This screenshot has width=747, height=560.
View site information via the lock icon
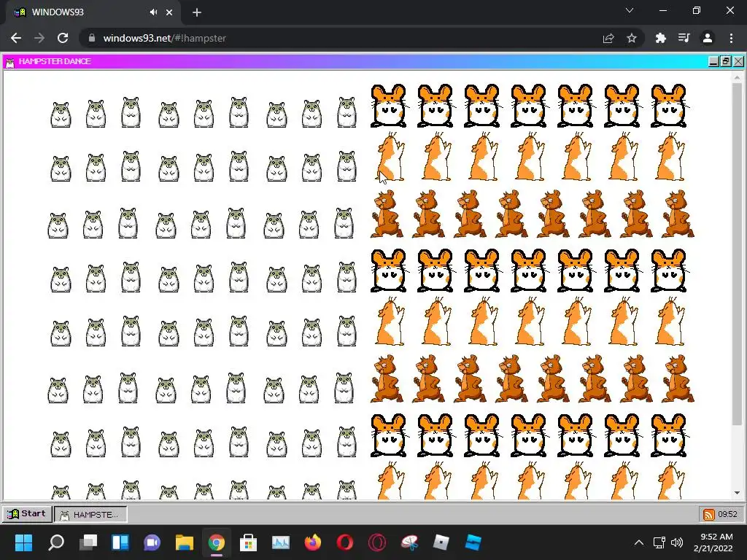click(92, 38)
